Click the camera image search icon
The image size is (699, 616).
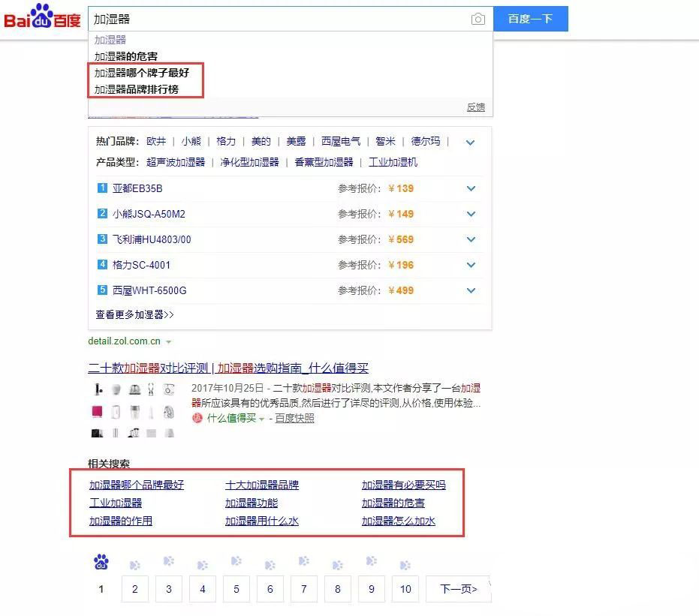pos(478,20)
